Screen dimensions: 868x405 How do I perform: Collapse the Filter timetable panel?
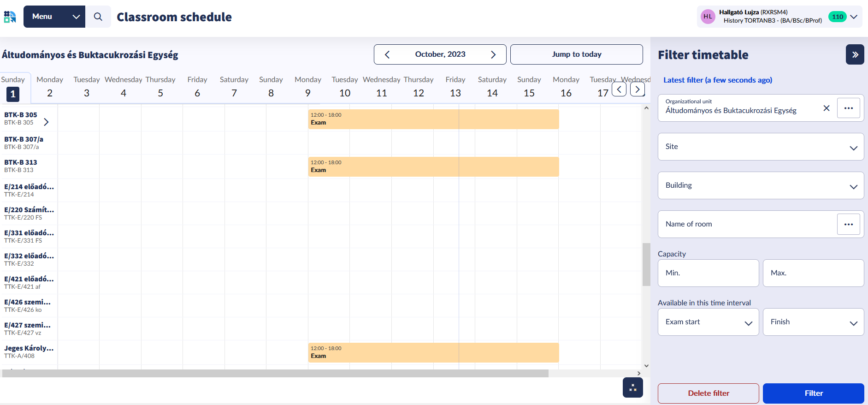click(x=855, y=54)
